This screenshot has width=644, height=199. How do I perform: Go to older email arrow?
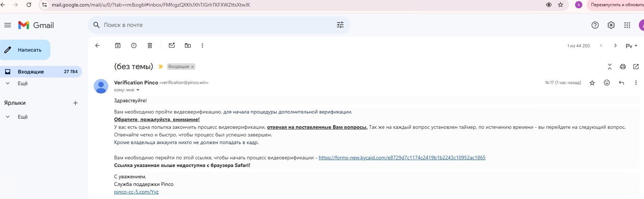616,45
